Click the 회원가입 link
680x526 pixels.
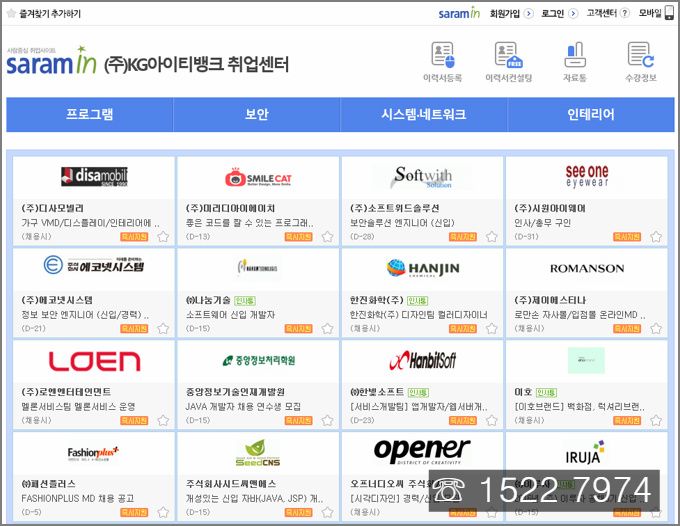(505, 13)
